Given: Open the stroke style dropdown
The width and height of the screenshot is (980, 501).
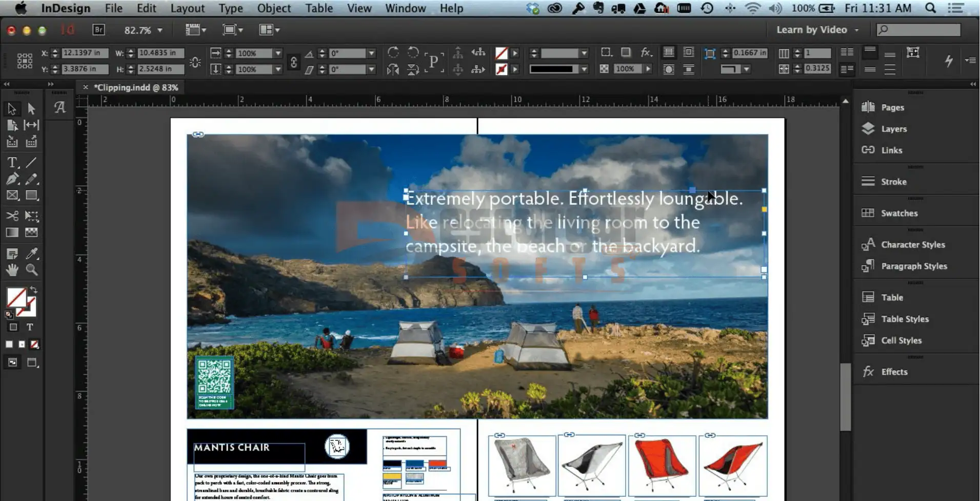Looking at the screenshot, I should tap(584, 69).
